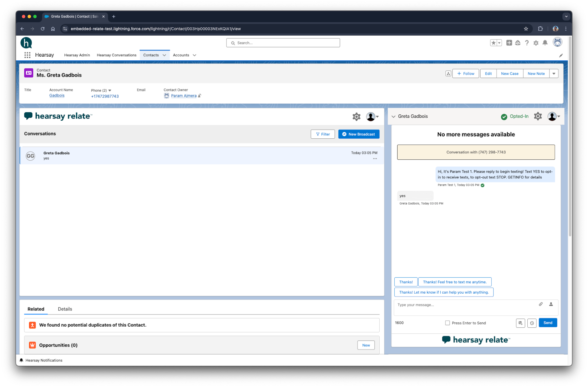Open global actions plus icon

click(509, 43)
